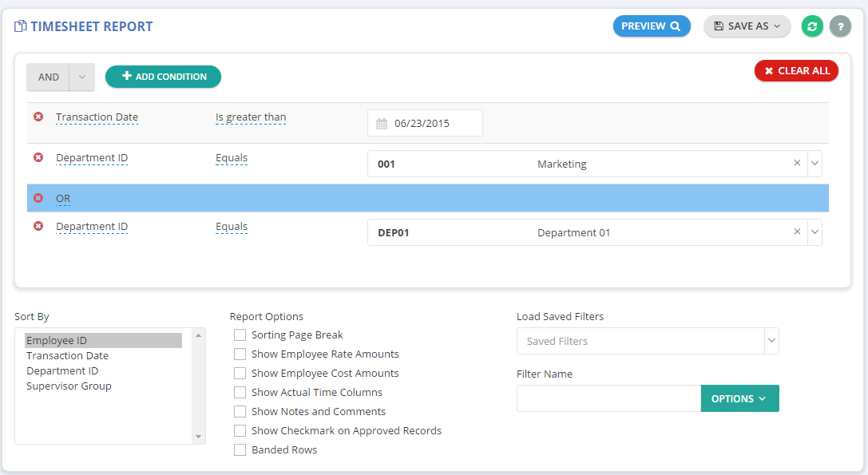Open the Save As menu
This screenshot has width=868, height=475.
click(x=747, y=26)
